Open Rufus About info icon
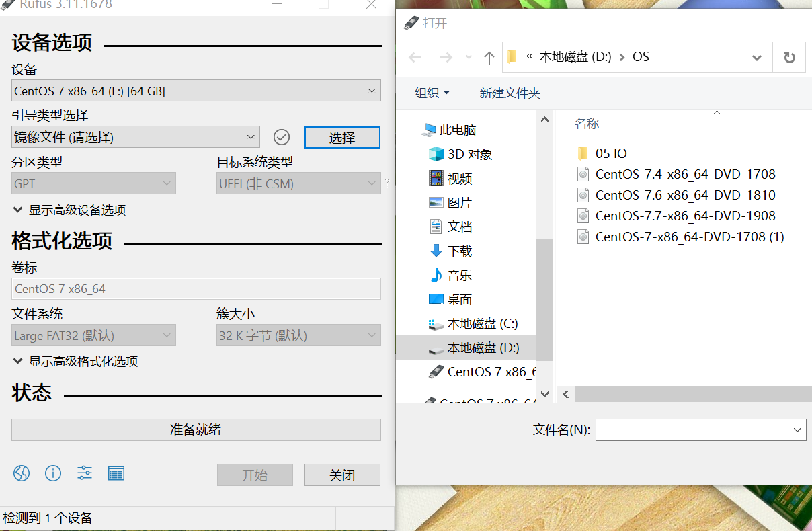The image size is (812, 531). click(53, 473)
